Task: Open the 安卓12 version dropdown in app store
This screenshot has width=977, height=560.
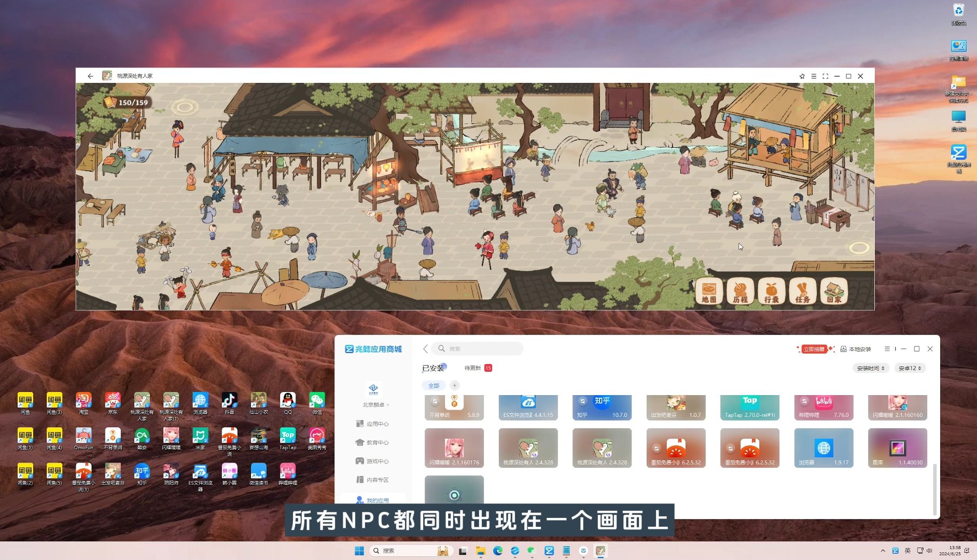Action: (x=910, y=368)
